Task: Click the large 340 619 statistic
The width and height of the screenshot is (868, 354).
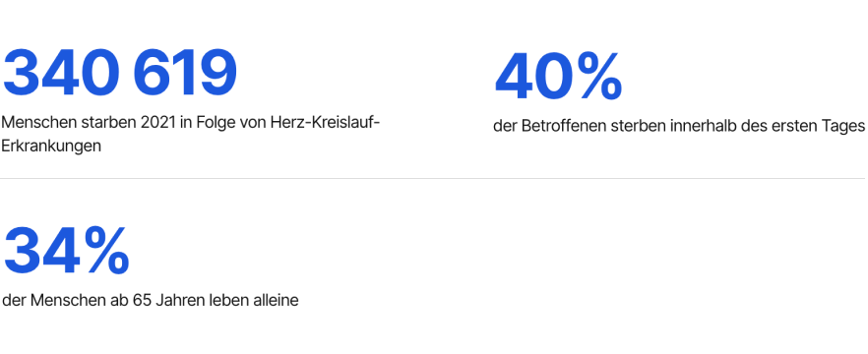Action: 120,73
